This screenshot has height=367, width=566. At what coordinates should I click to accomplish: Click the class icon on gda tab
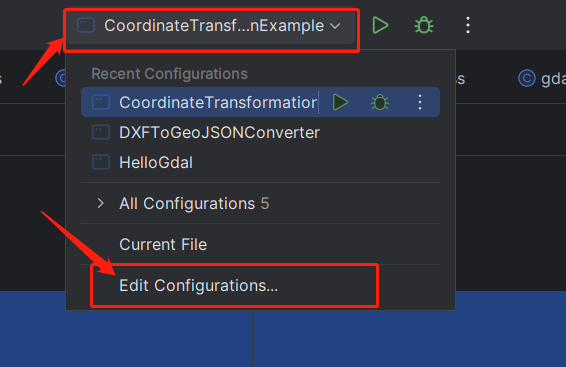[x=527, y=78]
